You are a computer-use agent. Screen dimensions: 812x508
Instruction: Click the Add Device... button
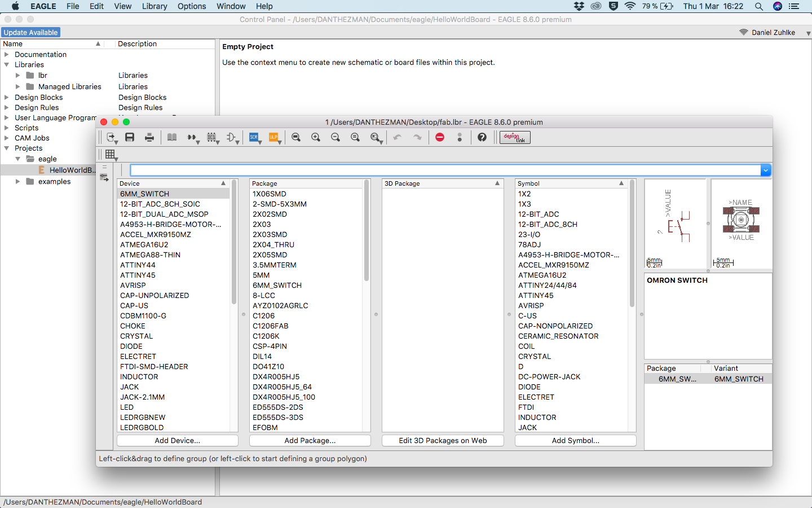178,440
